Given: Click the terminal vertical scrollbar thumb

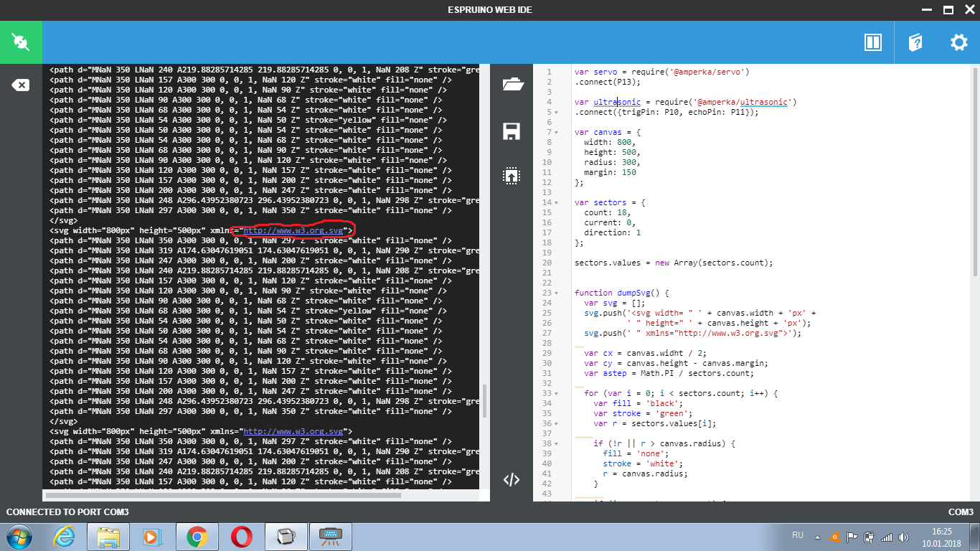Looking at the screenshot, I should coord(484,402).
